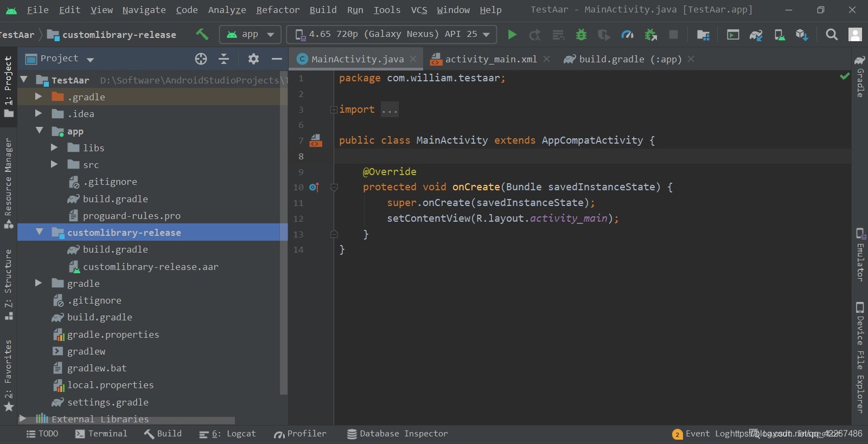Open the Logcat tool window
The height and width of the screenshot is (444, 868).
click(227, 434)
